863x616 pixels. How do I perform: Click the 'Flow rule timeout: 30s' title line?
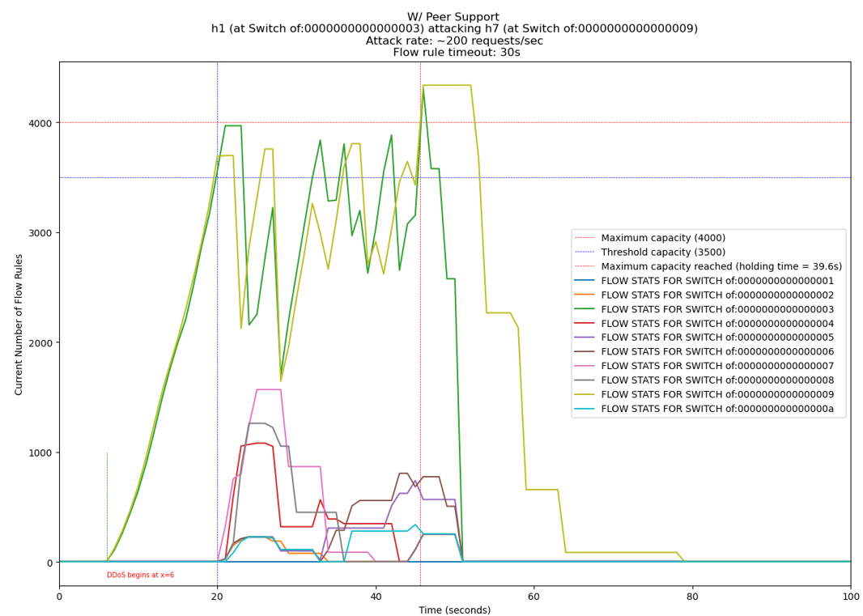(453, 53)
